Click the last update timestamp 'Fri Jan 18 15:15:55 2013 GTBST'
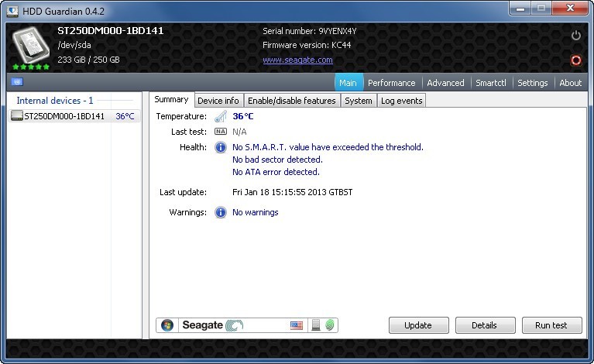594x364 pixels. [x=293, y=192]
